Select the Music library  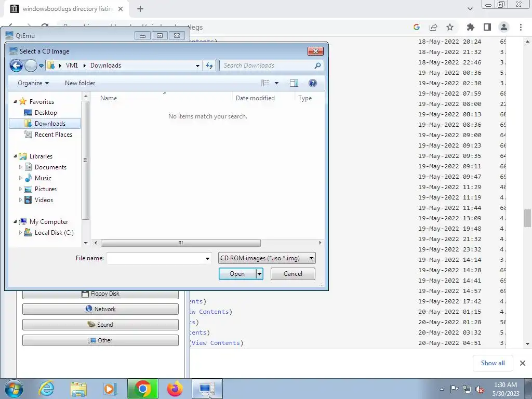coord(43,178)
